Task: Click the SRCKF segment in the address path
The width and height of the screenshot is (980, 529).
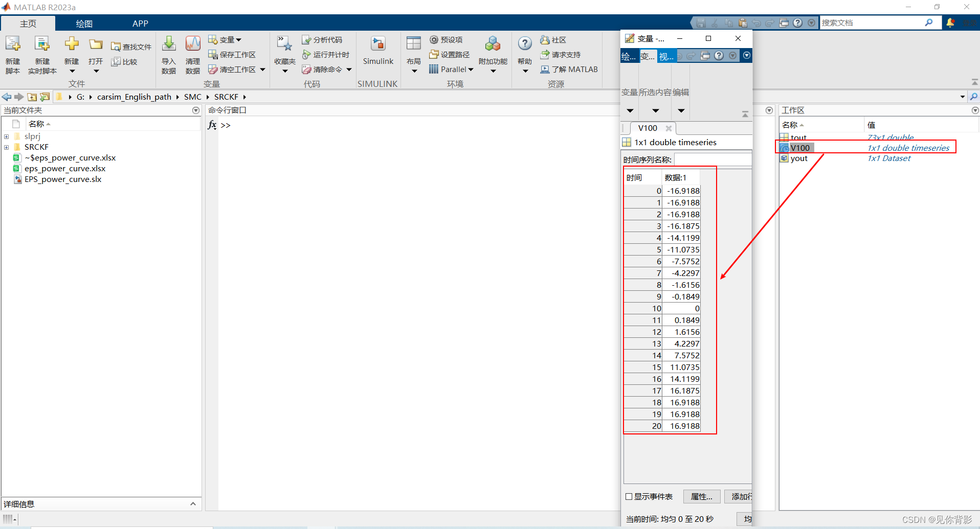Action: pos(226,97)
